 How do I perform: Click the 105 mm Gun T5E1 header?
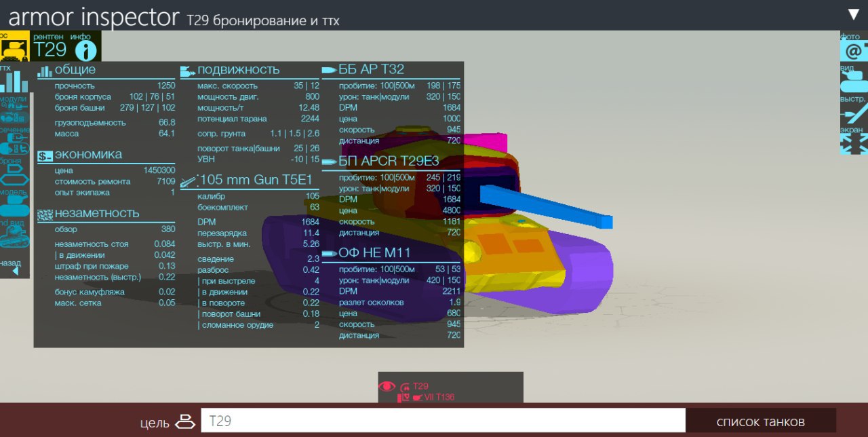(256, 180)
